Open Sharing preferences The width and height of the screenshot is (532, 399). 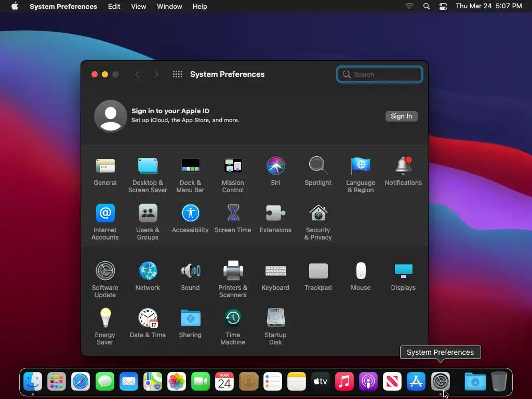pos(190,323)
